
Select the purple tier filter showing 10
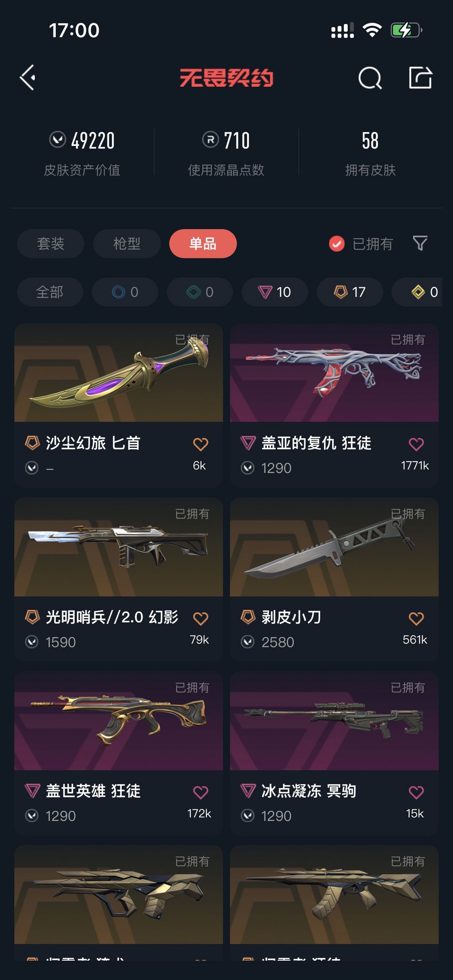[x=275, y=292]
